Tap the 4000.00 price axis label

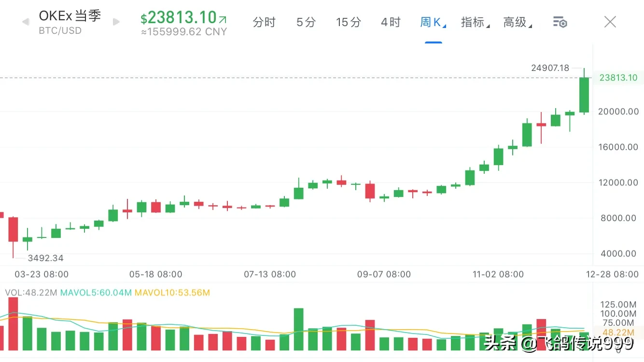(x=618, y=253)
